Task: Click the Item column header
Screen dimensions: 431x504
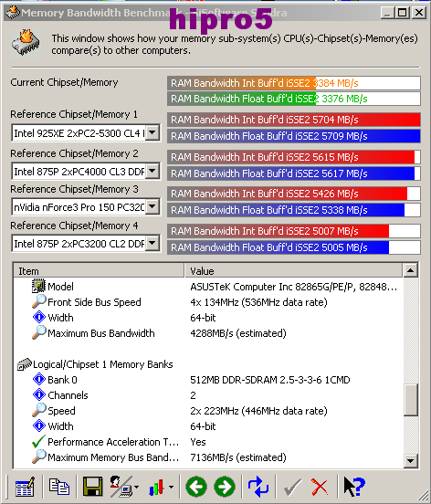Action: pyautogui.click(x=99, y=270)
